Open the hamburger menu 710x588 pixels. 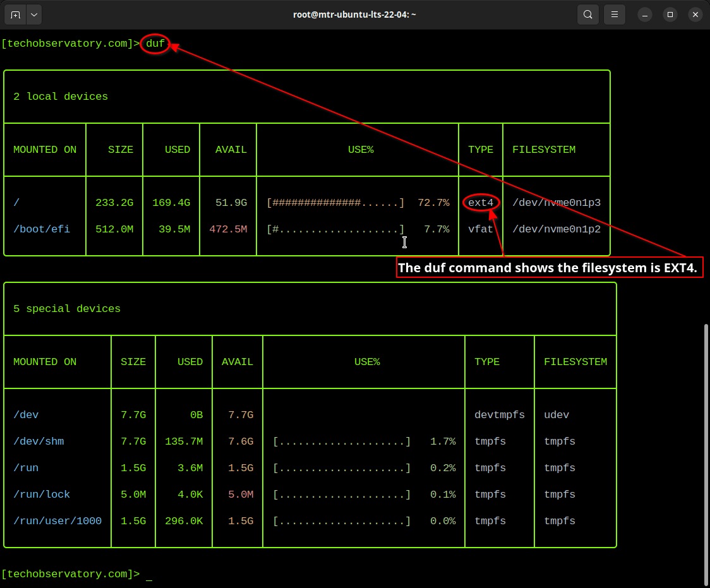pyautogui.click(x=615, y=15)
